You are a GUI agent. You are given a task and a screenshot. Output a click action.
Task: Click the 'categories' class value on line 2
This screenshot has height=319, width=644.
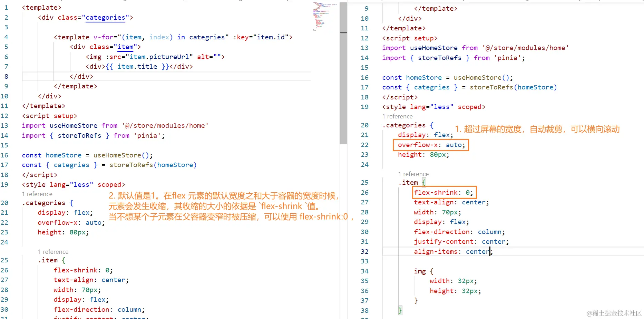coord(105,18)
